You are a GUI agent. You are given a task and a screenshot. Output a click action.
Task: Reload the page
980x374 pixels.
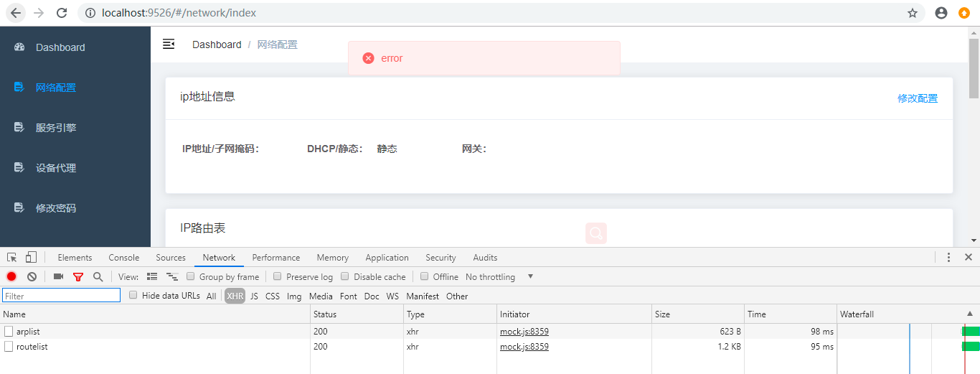(62, 13)
